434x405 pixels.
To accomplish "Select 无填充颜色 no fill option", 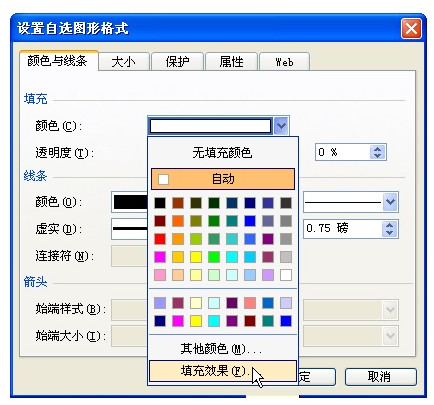I will click(x=222, y=153).
